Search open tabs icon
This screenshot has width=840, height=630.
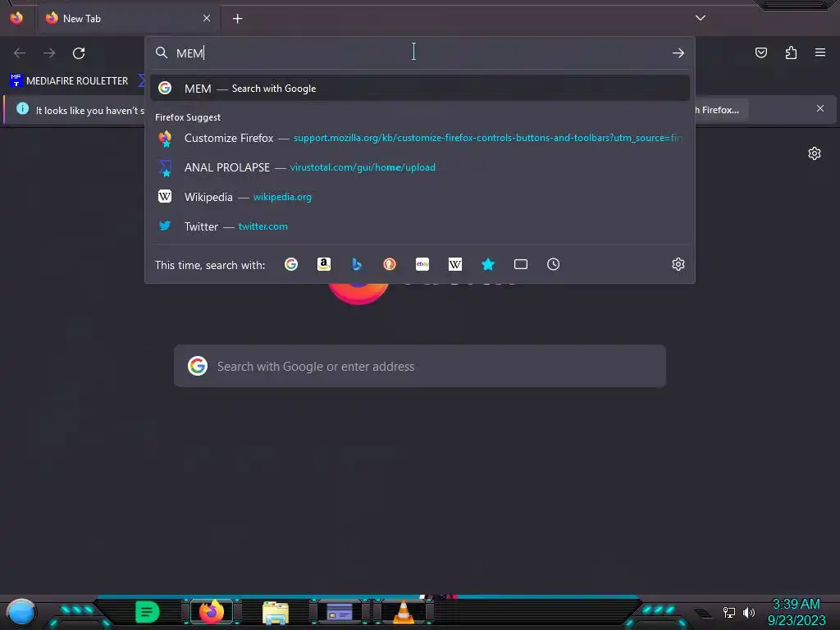[521, 264]
